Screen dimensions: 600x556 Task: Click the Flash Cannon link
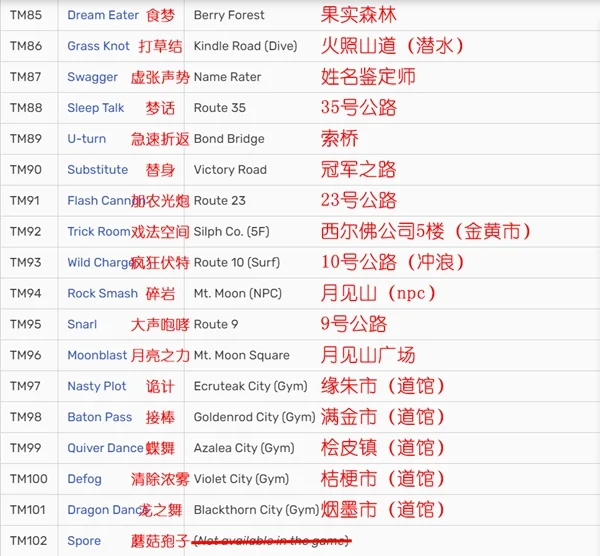click(98, 201)
